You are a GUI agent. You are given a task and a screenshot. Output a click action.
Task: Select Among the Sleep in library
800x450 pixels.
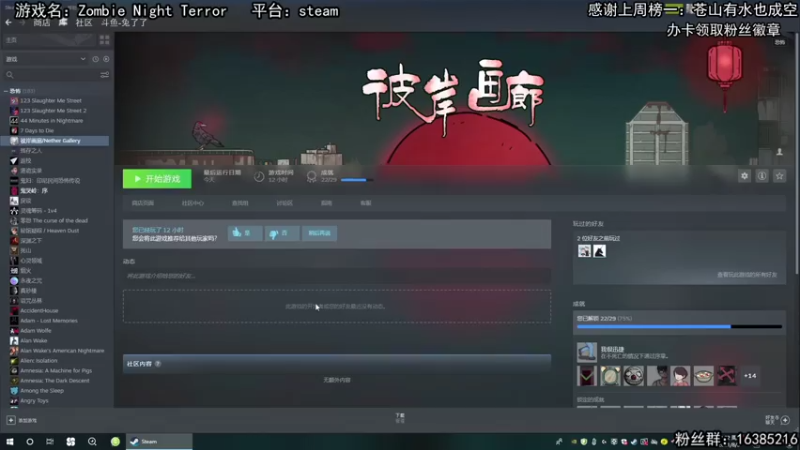tap(42, 391)
